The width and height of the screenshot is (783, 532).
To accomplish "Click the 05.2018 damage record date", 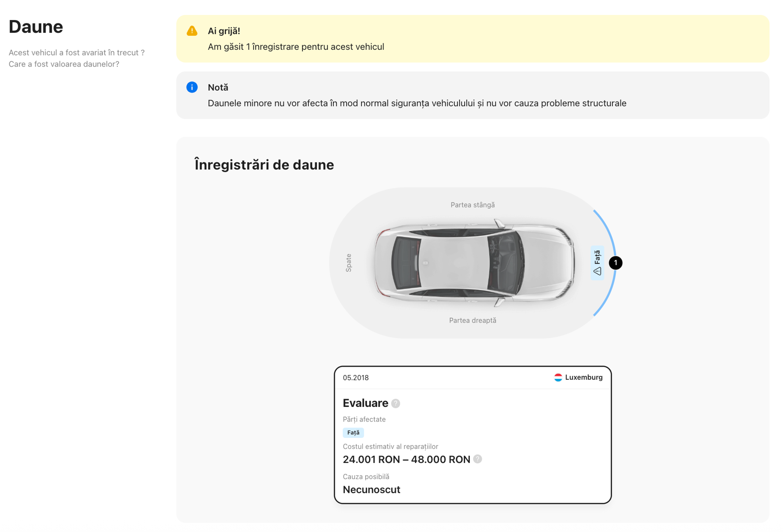I will point(355,378).
